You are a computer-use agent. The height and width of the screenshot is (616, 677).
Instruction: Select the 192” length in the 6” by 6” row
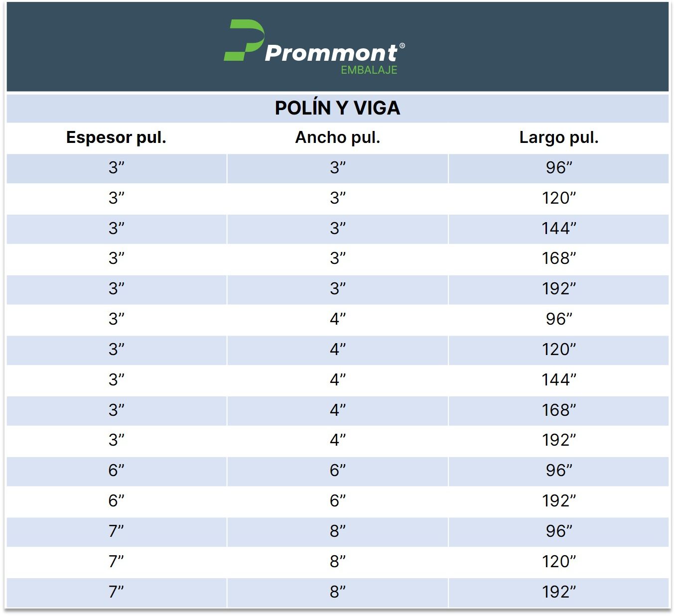(x=558, y=501)
